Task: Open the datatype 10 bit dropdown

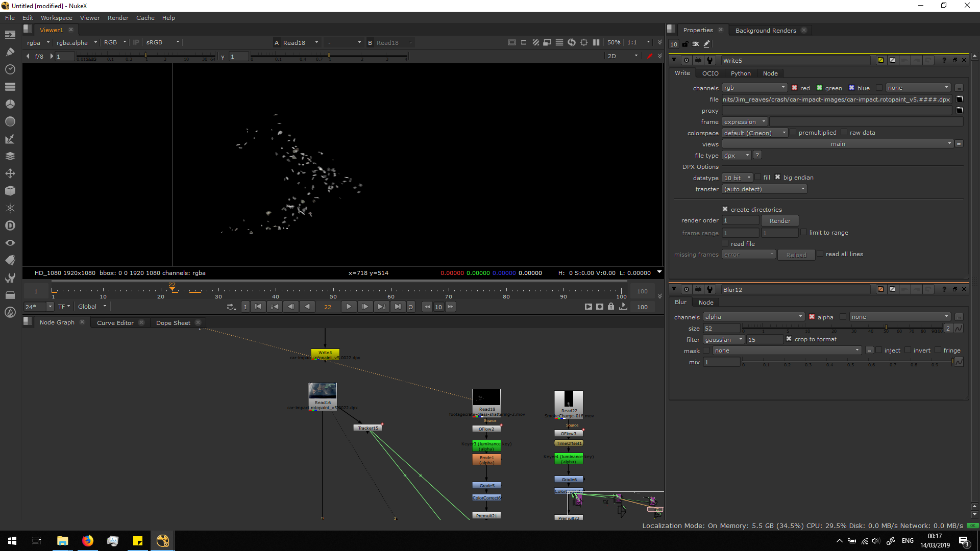Action: tap(738, 178)
